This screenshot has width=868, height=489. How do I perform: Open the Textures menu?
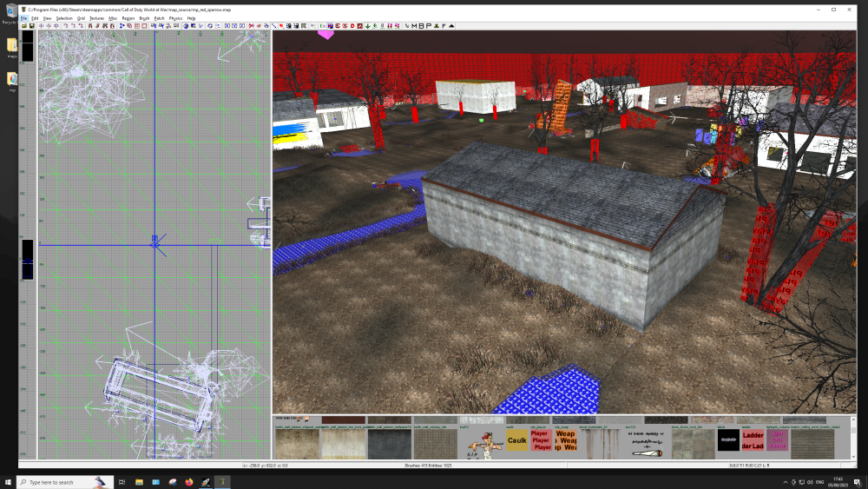(x=96, y=18)
